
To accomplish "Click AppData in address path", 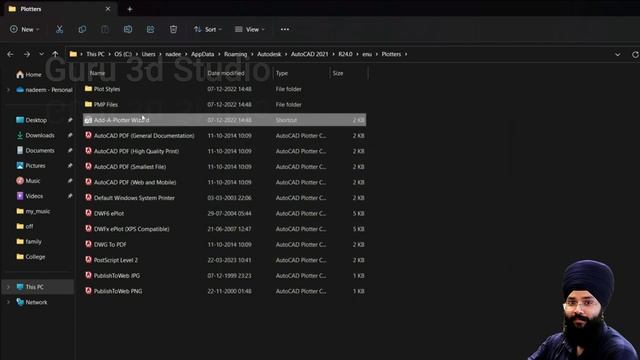I will pos(202,54).
